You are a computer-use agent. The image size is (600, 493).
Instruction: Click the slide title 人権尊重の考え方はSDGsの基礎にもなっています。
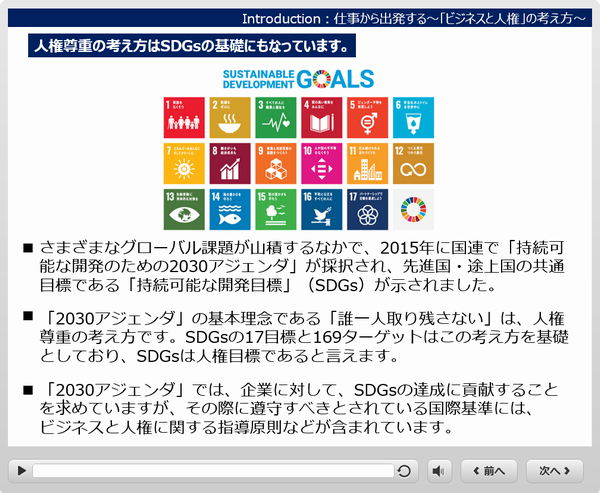pos(192,46)
